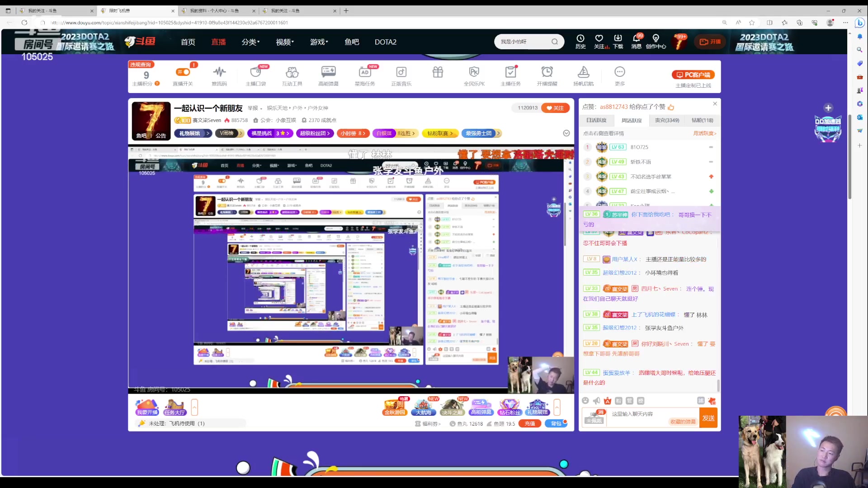Open 星海任务 AD task icon

pos(365,76)
